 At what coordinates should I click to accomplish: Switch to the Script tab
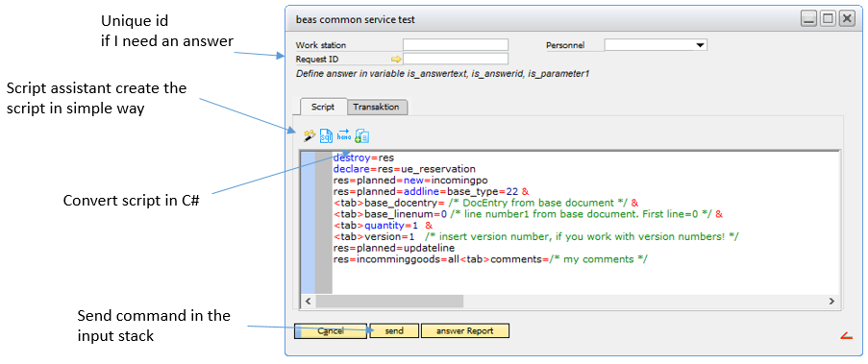click(323, 107)
